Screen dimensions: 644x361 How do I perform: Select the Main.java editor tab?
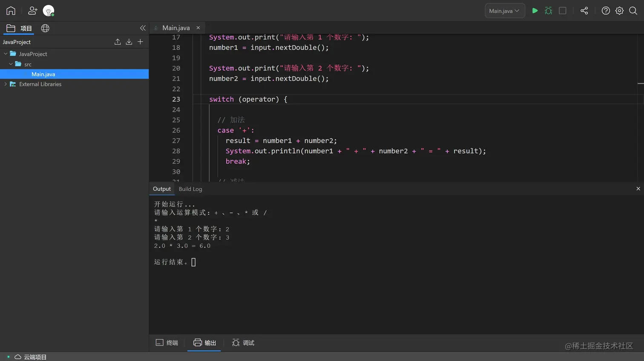[175, 28]
